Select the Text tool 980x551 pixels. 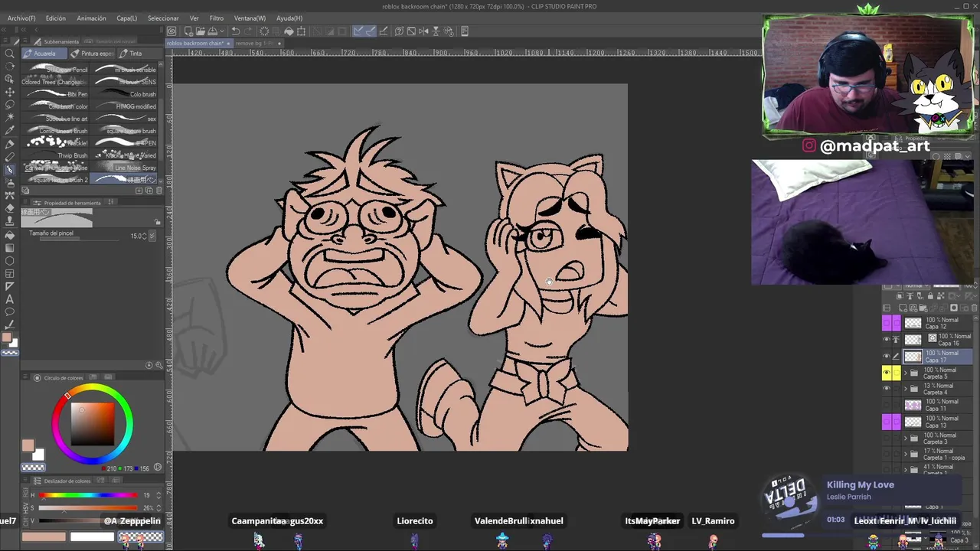[10, 299]
